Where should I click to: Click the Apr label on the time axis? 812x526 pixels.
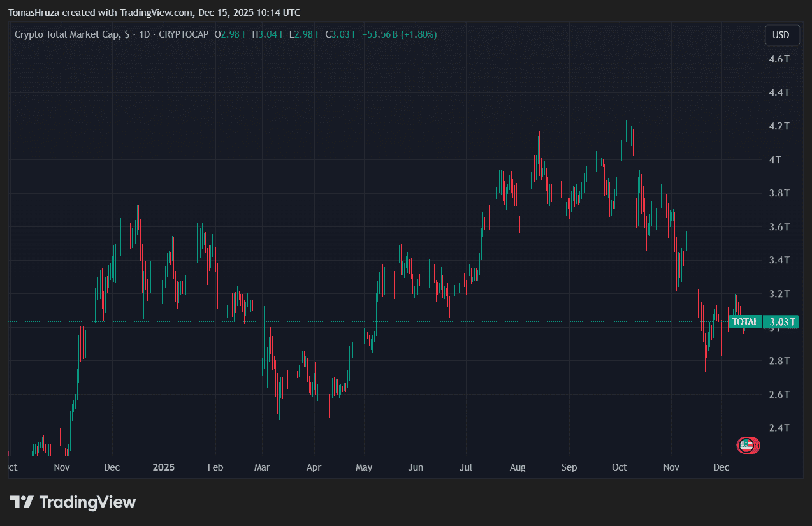[x=313, y=467]
